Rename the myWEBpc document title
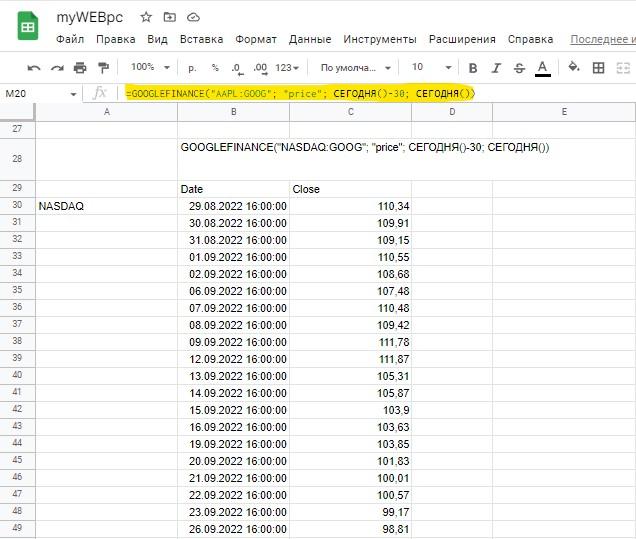 90,17
